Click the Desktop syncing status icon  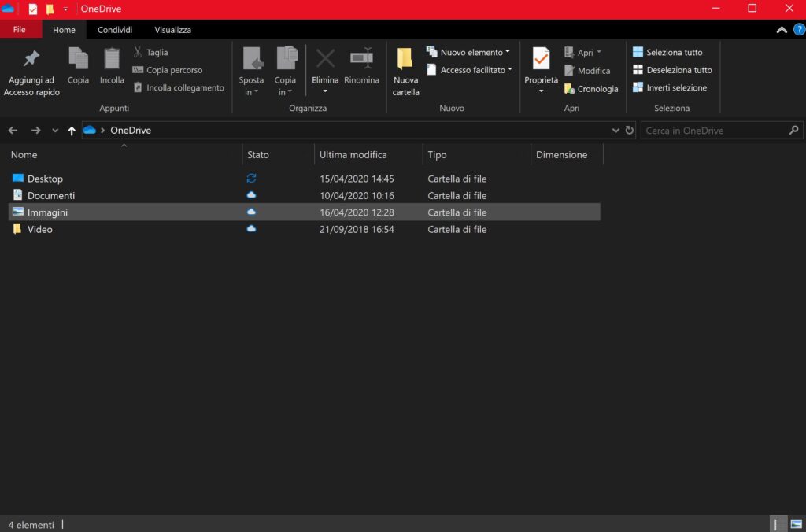click(251, 179)
